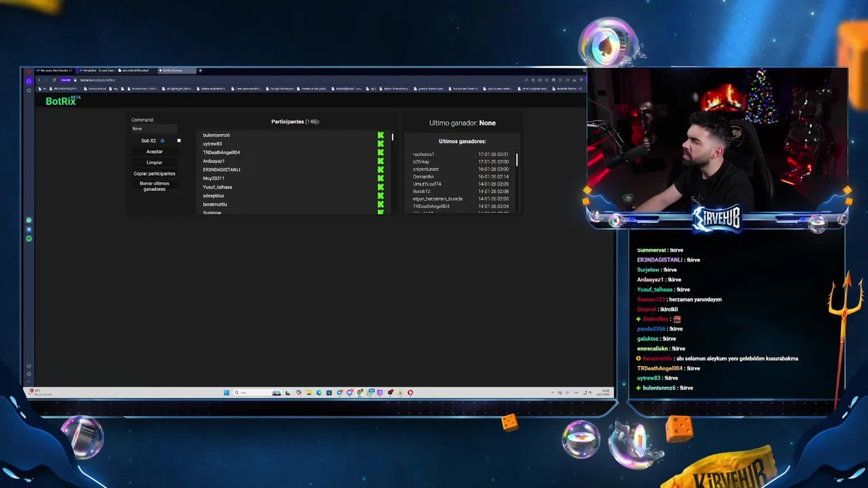Click the Kick icon beside Yusuf_talhaaa participant
The height and width of the screenshot is (488, 868).
[380, 187]
